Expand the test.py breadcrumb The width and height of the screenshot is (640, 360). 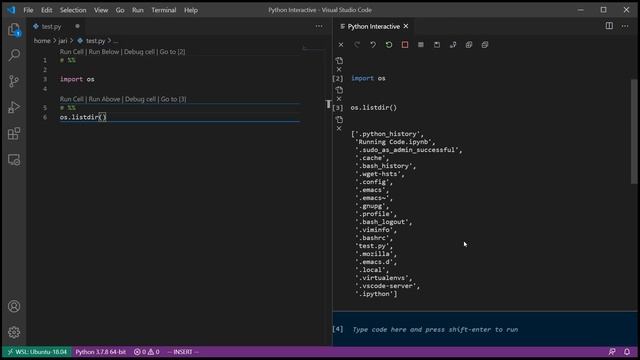(95, 41)
